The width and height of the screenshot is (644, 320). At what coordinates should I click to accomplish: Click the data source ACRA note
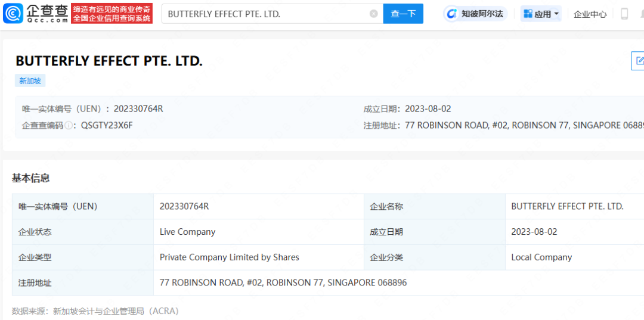95,311
